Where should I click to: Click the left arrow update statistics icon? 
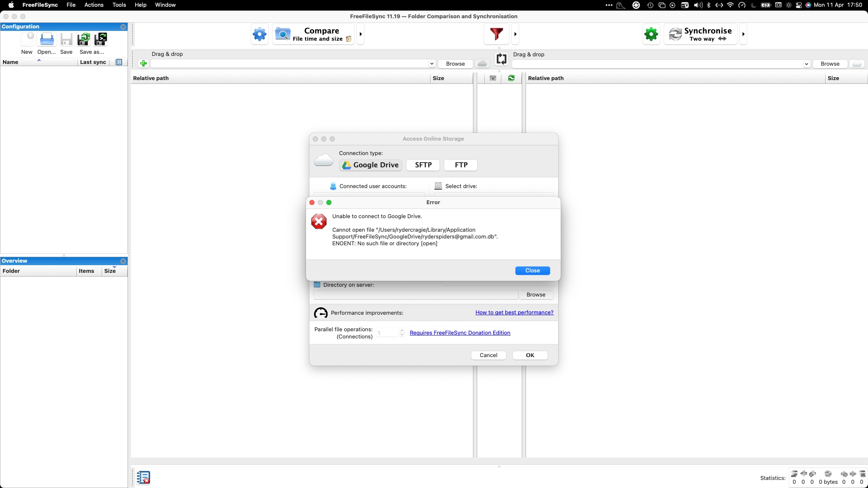[803, 474]
